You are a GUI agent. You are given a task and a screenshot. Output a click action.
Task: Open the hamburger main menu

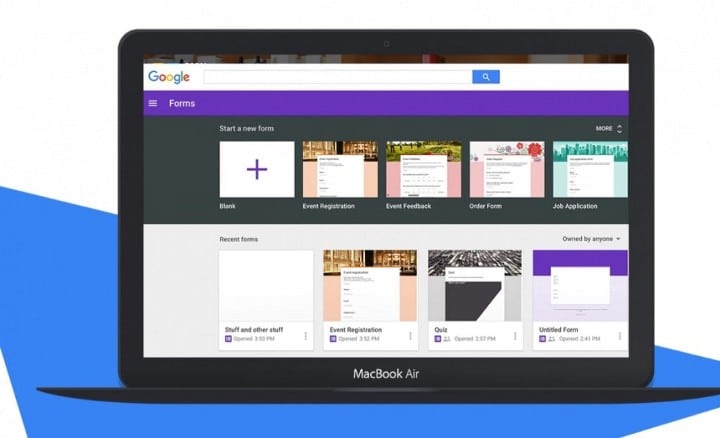tap(153, 103)
